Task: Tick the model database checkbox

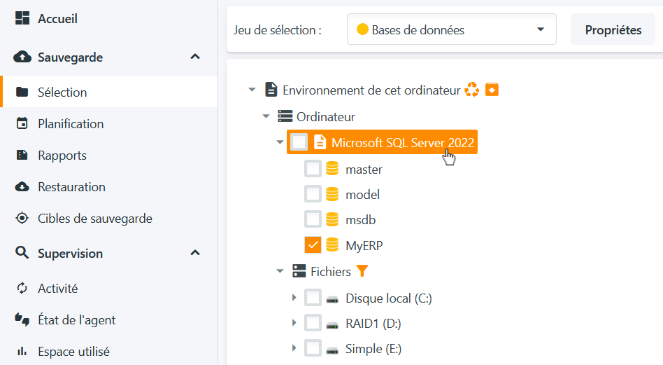Action: pos(313,194)
